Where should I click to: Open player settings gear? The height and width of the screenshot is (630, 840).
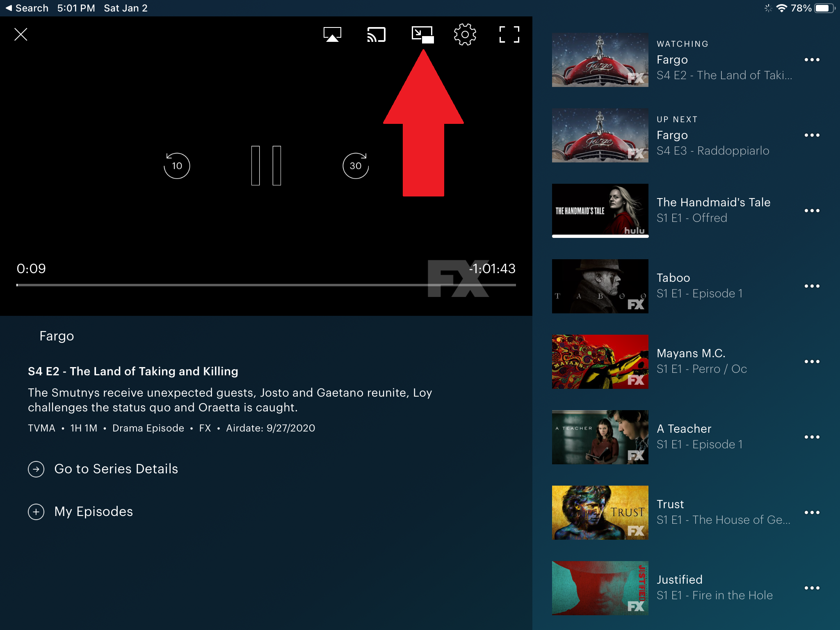[465, 34]
